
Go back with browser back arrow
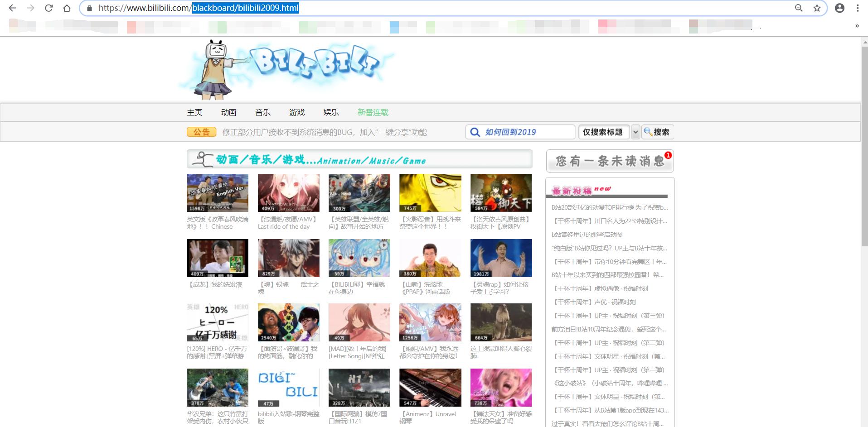pyautogui.click(x=12, y=8)
